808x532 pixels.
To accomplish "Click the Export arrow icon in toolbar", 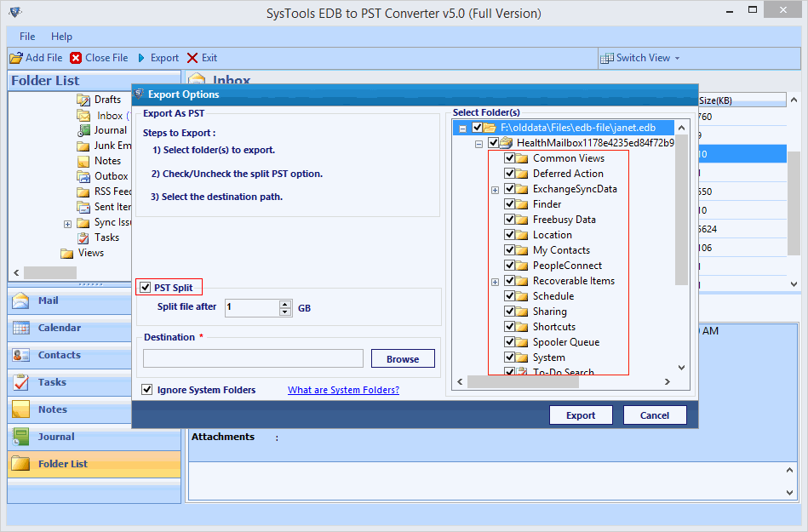I will coord(141,58).
